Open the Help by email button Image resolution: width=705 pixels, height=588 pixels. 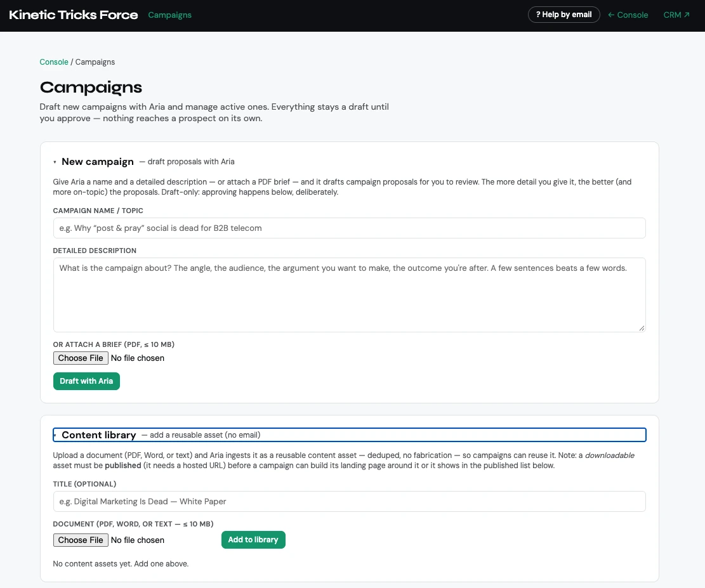pyautogui.click(x=564, y=15)
